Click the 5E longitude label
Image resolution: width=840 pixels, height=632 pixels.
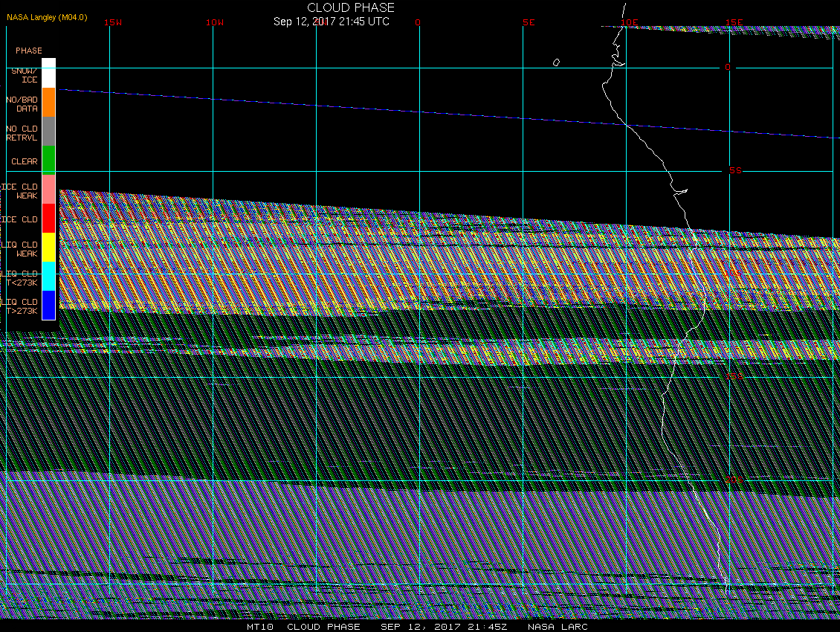pyautogui.click(x=529, y=22)
